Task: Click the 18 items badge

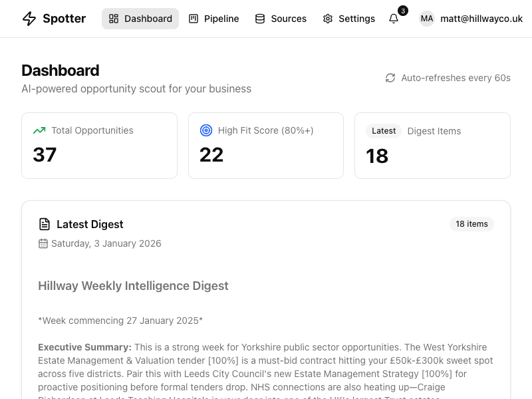Action: pyautogui.click(x=471, y=224)
